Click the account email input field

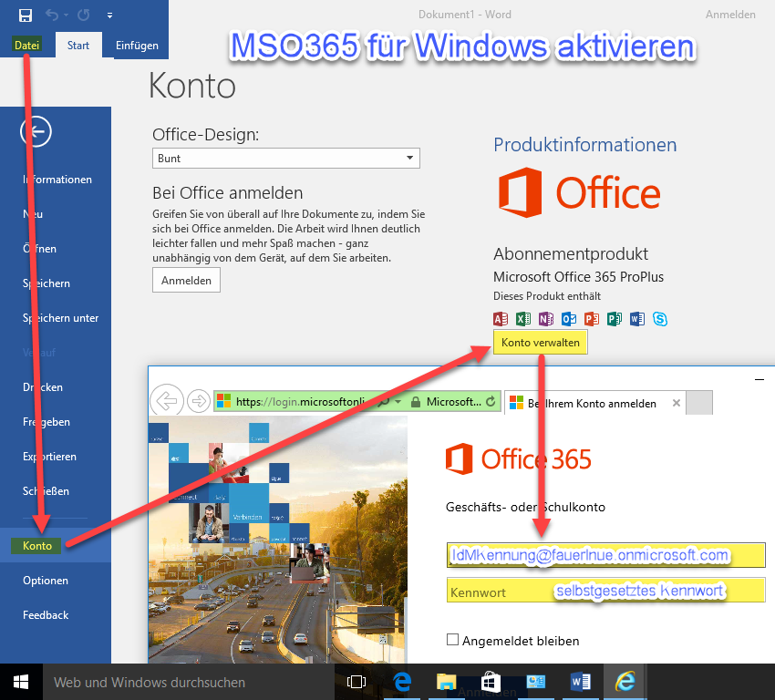coord(606,555)
